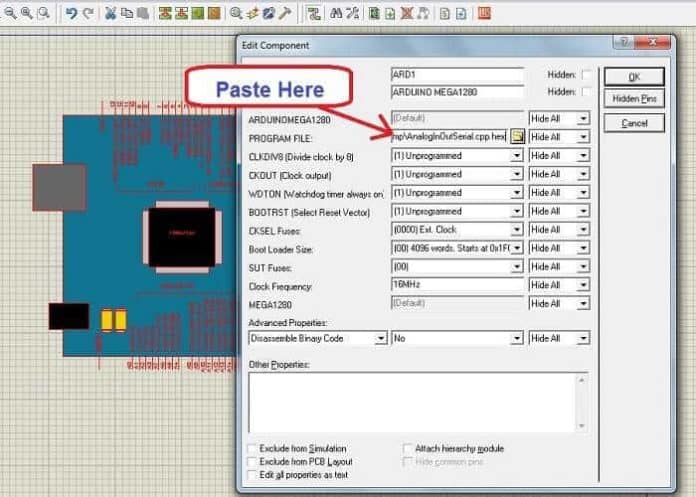Click the dialog help question-mark button
The image size is (696, 497).
pyautogui.click(x=624, y=43)
